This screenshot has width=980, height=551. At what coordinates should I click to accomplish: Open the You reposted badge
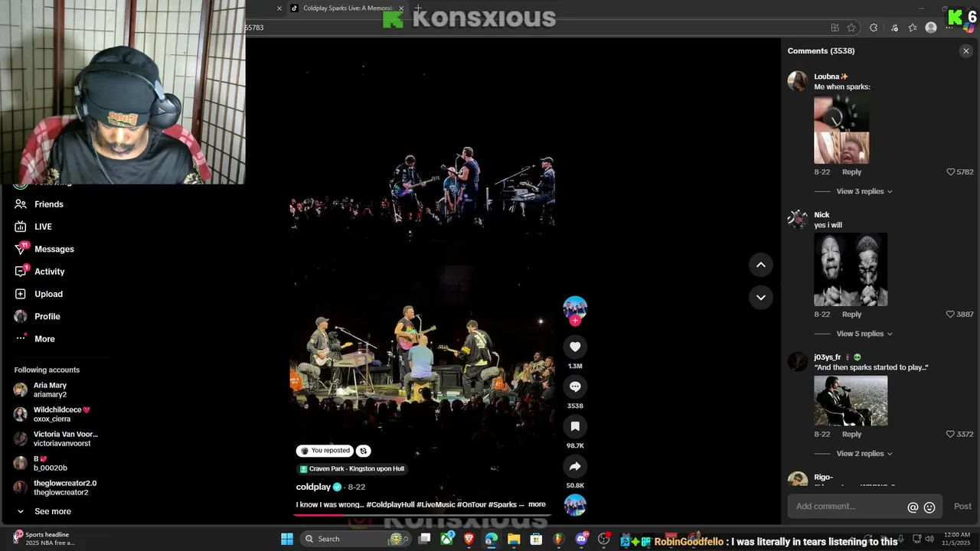325,451
